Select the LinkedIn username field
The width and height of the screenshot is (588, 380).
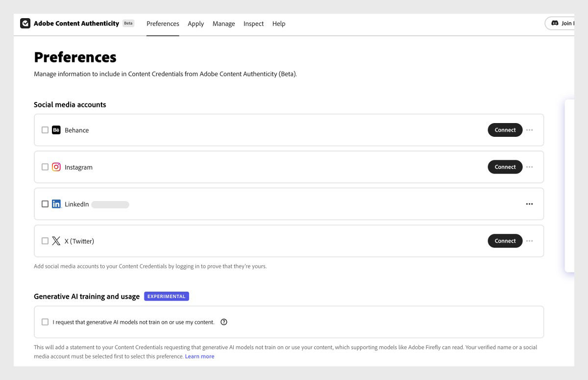pos(110,204)
